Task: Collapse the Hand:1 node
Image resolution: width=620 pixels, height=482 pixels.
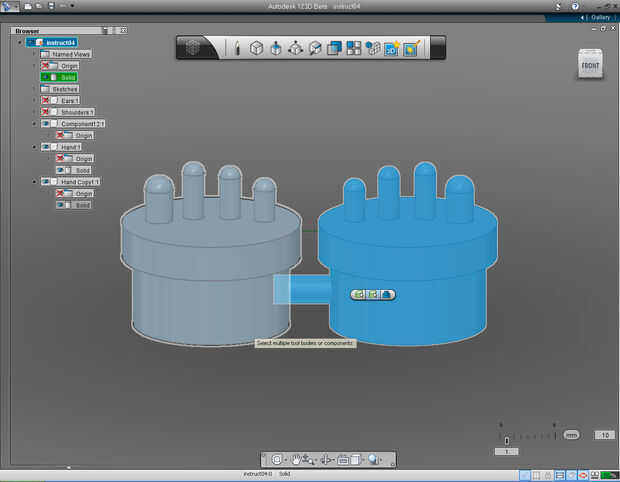Action: pyautogui.click(x=35, y=147)
